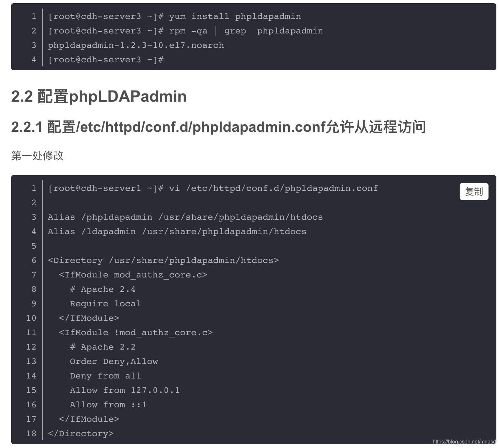Click the vi /etc/httpd/conf.d/phpldapadmin.conf command line
The image size is (499, 448).
click(213, 188)
